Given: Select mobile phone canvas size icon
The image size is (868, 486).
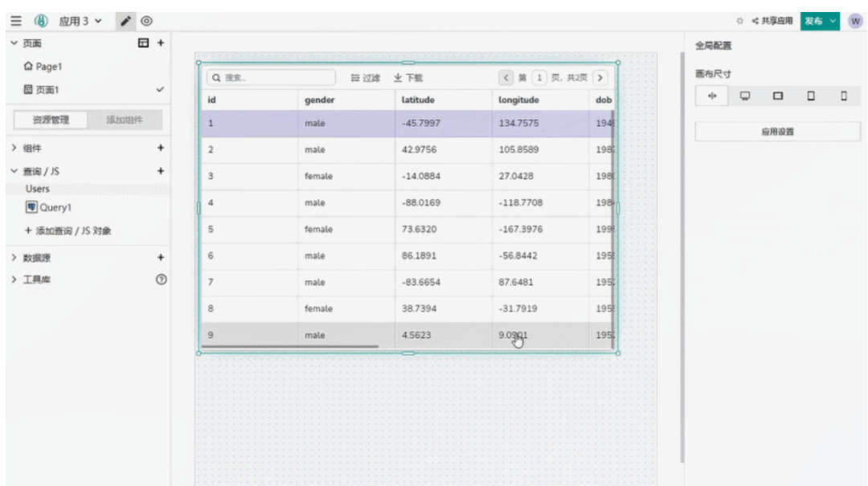Looking at the screenshot, I should coord(844,96).
